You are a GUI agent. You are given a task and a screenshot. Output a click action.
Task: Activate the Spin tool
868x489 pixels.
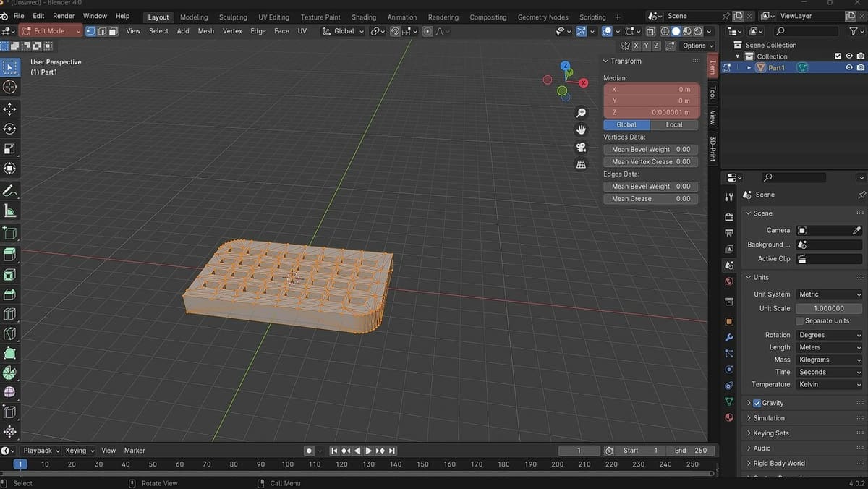pyautogui.click(x=10, y=373)
